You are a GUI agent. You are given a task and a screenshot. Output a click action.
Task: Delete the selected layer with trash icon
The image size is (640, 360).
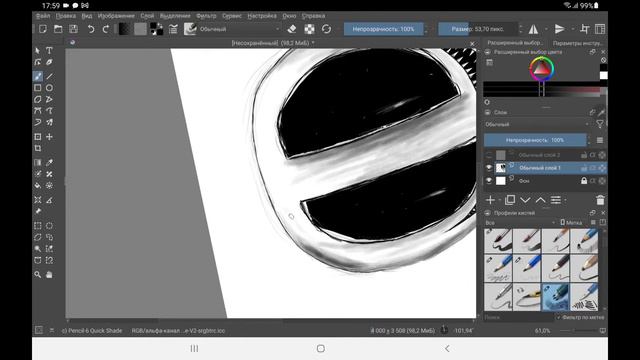point(600,200)
